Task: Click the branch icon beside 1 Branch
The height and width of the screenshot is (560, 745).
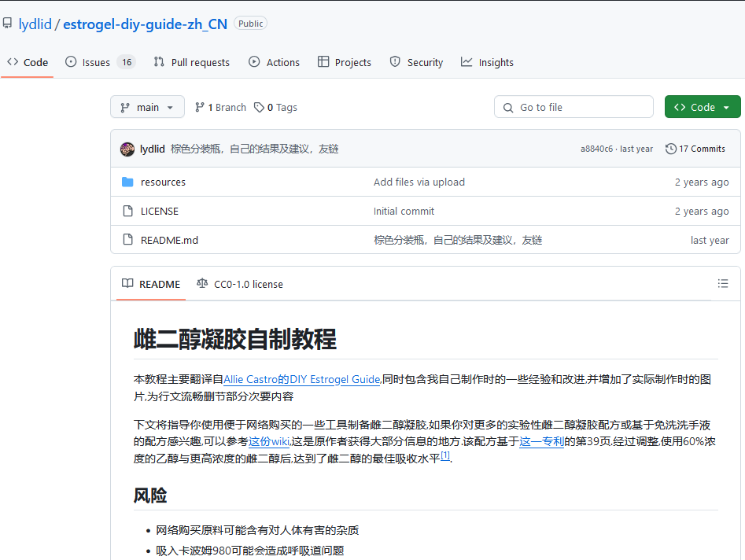Action: pyautogui.click(x=200, y=107)
